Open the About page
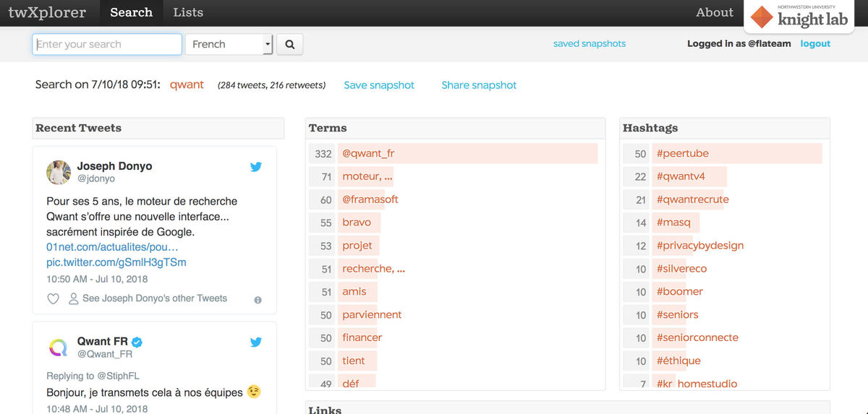 [x=714, y=12]
